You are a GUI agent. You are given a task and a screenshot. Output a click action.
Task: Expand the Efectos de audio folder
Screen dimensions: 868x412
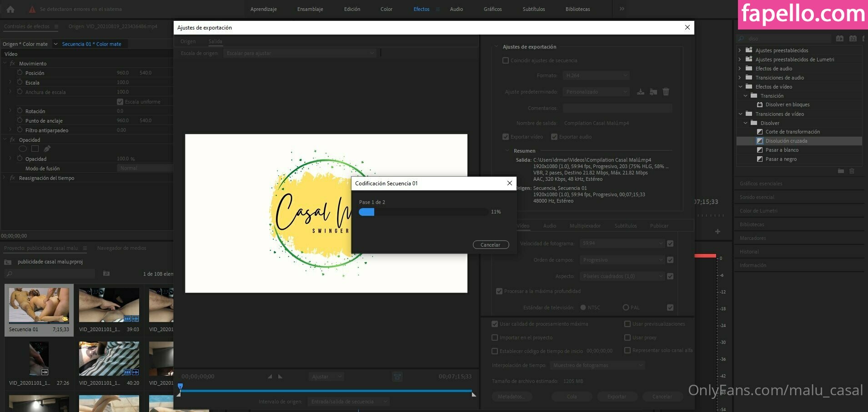point(740,69)
